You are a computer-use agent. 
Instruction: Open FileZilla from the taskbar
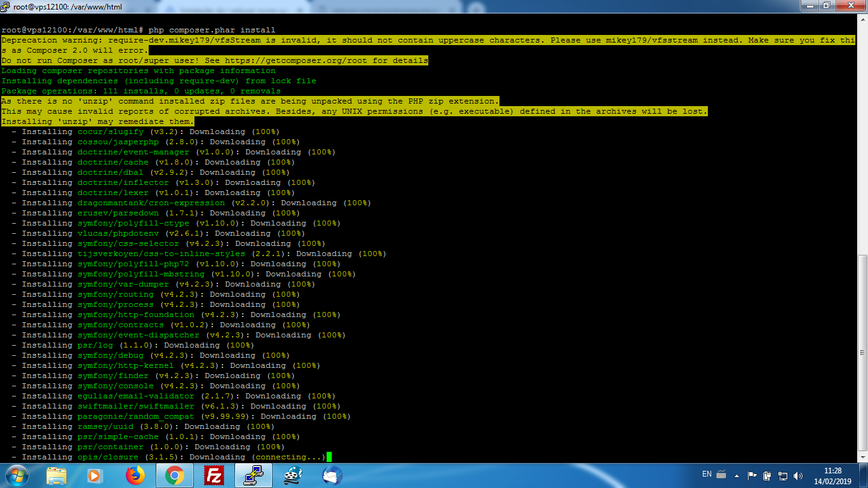coord(214,475)
